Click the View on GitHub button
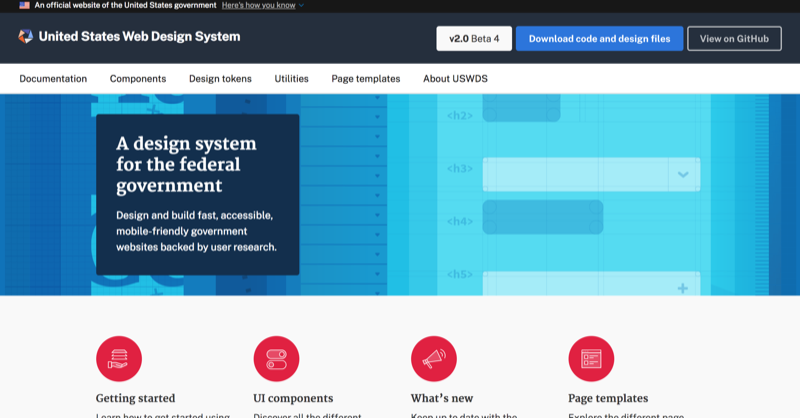 point(734,39)
